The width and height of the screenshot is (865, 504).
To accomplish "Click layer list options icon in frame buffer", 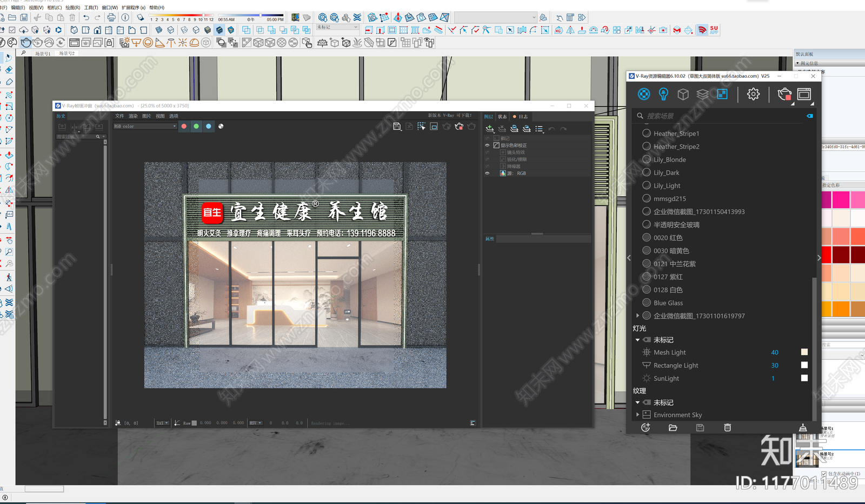I will (539, 129).
